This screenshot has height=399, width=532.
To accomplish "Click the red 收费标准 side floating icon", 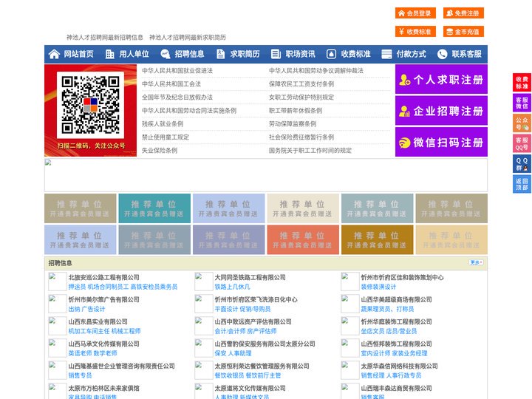I will pos(522,83).
